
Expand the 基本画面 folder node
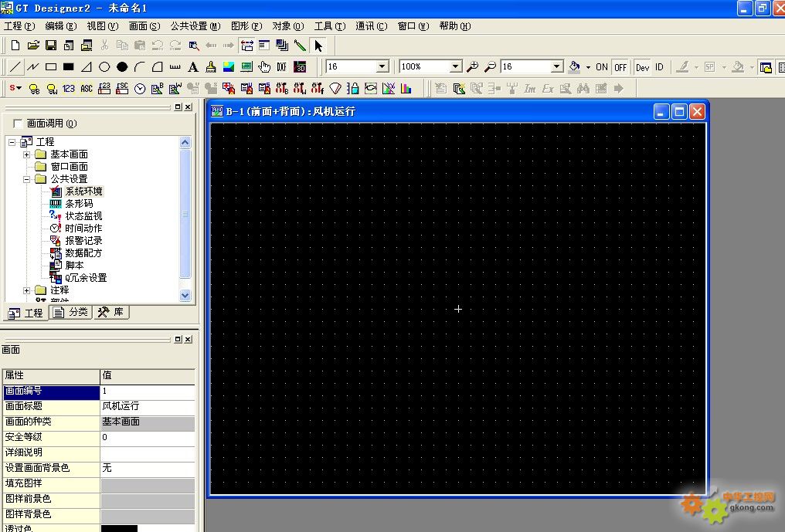[26, 154]
